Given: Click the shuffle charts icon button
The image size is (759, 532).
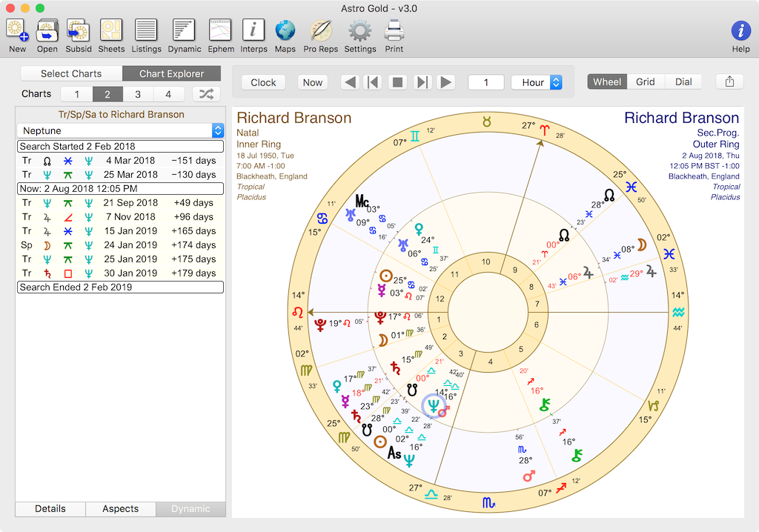Looking at the screenshot, I should (206, 94).
